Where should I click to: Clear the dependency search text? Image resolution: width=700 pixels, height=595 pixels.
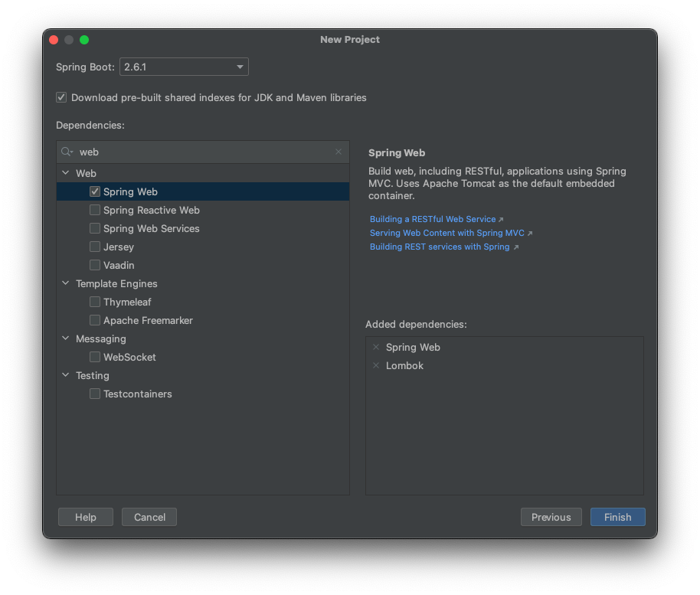pyautogui.click(x=339, y=152)
